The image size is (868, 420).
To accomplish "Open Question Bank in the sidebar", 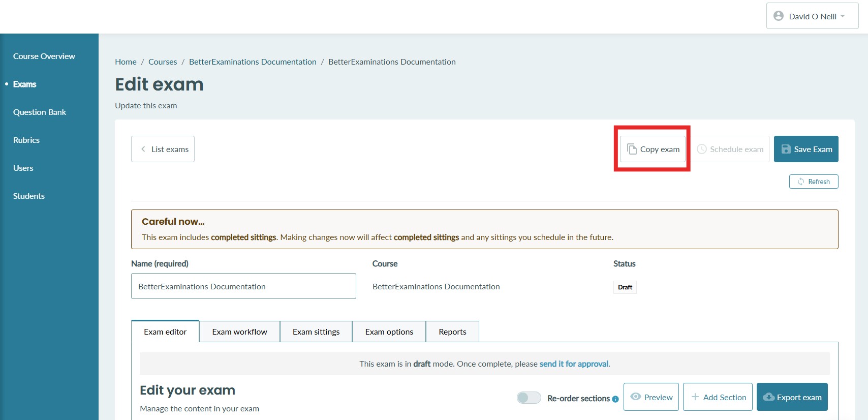I will tap(40, 112).
